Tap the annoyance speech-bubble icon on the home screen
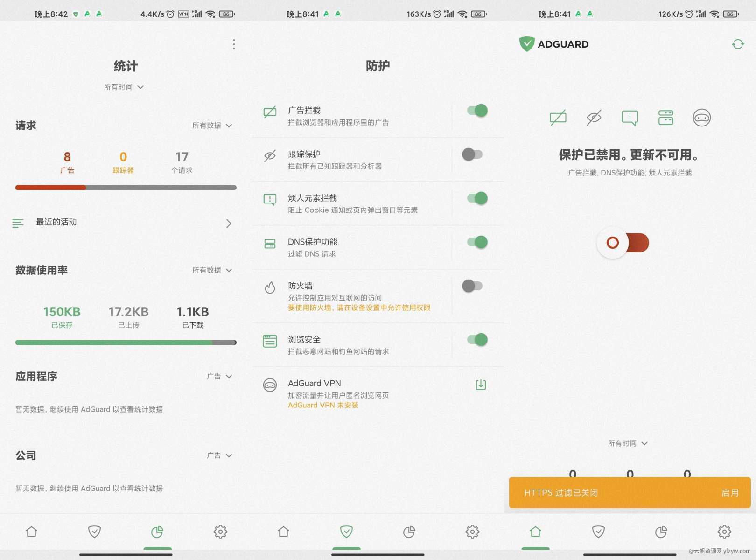Screen dimensions: 756x560 click(630, 118)
